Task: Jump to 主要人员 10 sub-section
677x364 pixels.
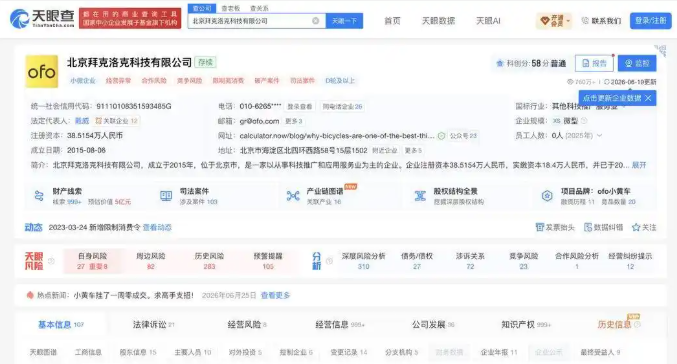Action: (x=193, y=352)
